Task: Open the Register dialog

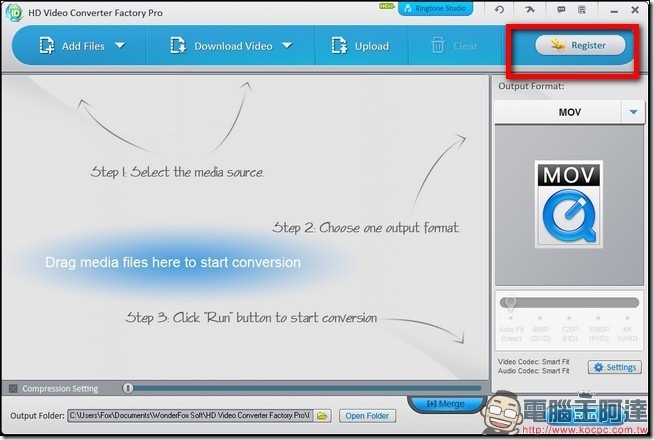Action: point(580,45)
